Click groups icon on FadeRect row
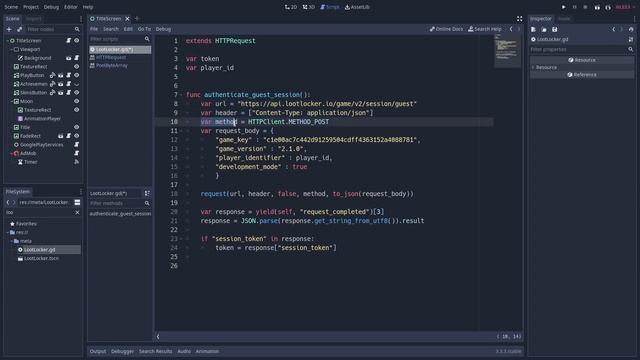Screen dimensions: 640x360 point(60,136)
